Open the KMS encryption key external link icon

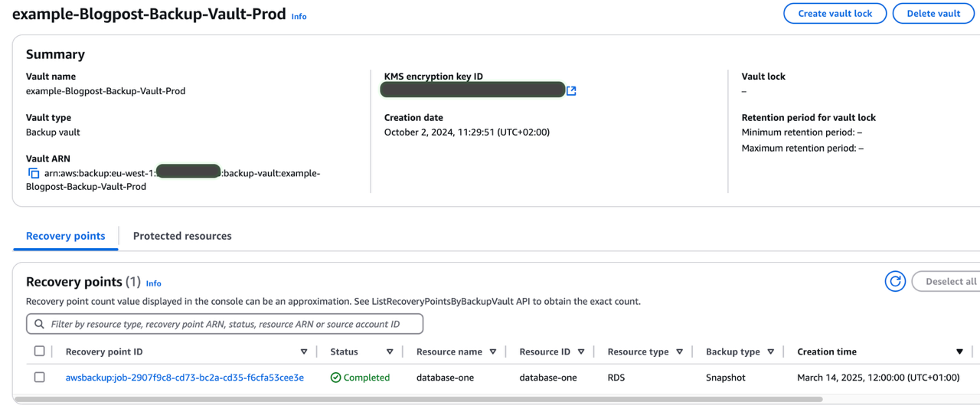pos(571,91)
